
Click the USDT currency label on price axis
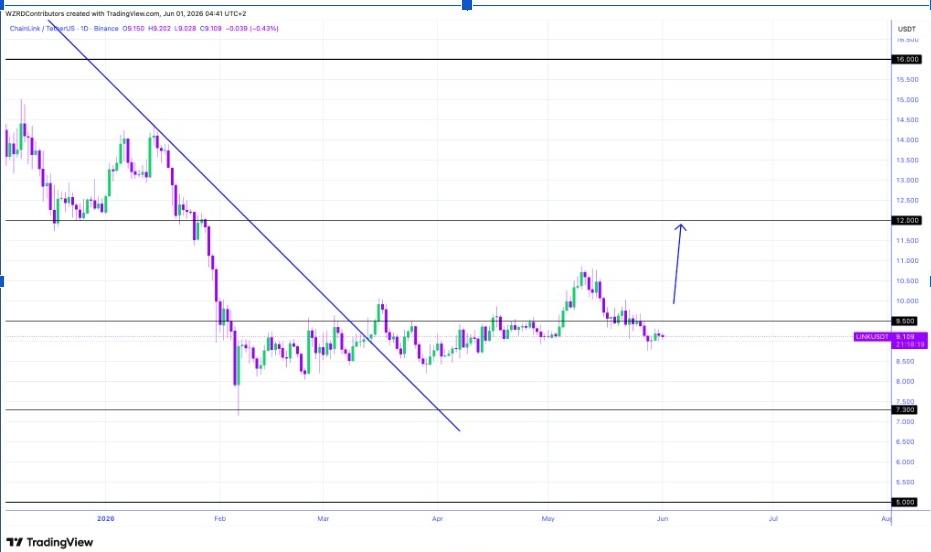pyautogui.click(x=907, y=29)
